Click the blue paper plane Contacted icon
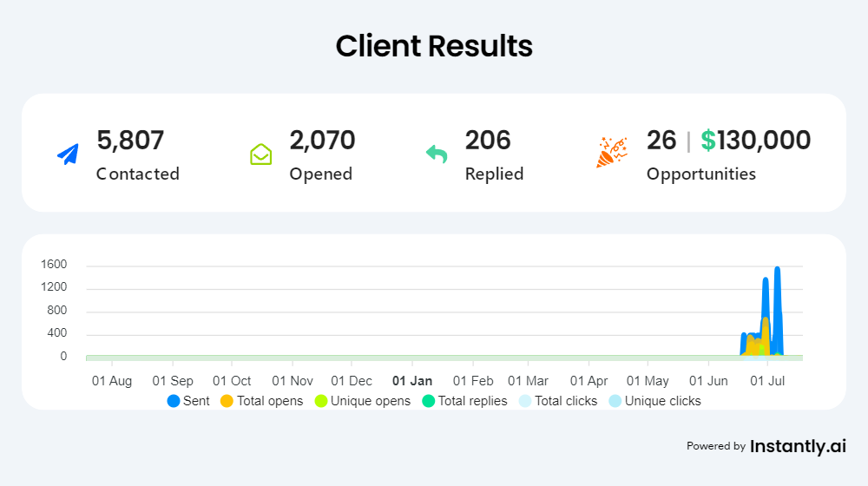 tap(68, 154)
